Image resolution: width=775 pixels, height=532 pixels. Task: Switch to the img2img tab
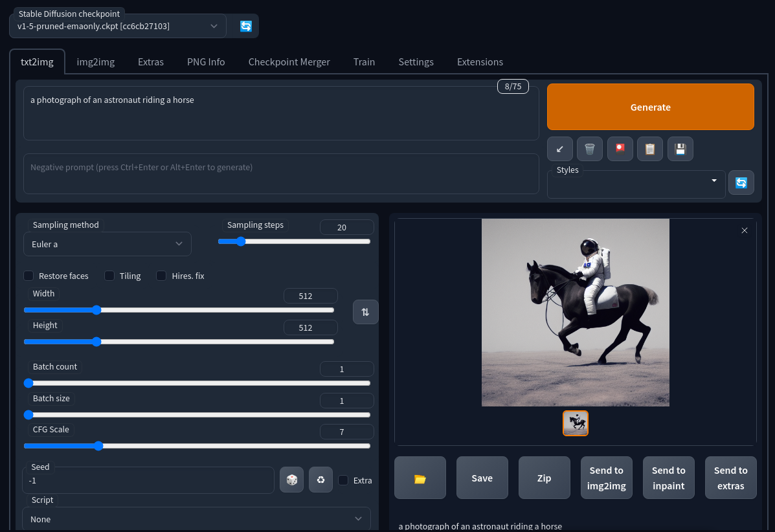[96, 62]
